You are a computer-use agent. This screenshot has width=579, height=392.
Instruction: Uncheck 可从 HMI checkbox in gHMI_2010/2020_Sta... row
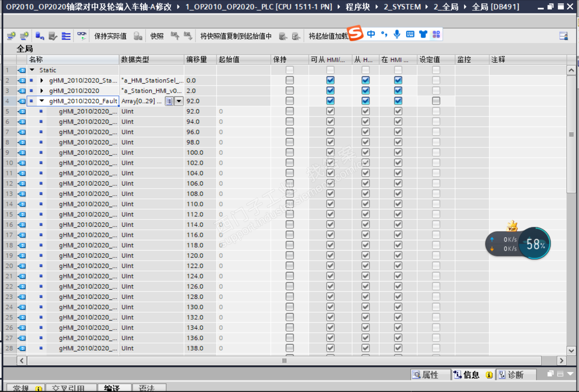[x=330, y=80]
